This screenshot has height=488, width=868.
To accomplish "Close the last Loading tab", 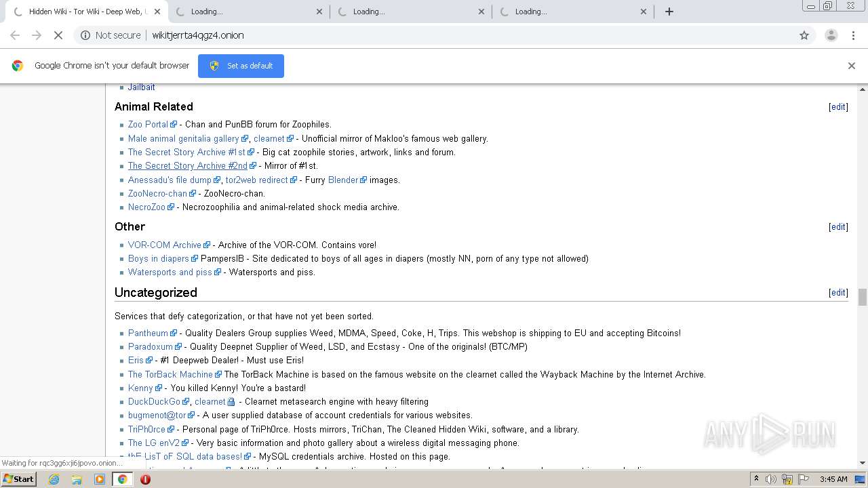I will coord(644,12).
